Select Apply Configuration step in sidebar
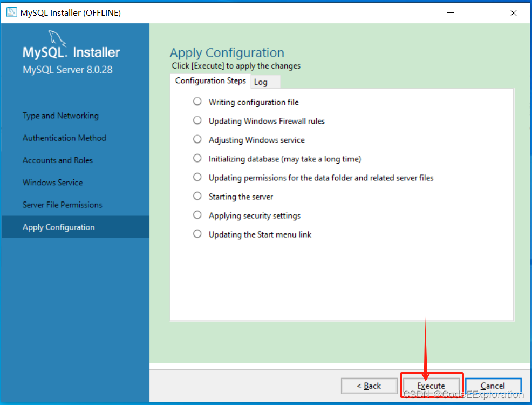The width and height of the screenshot is (532, 405). tap(76, 227)
